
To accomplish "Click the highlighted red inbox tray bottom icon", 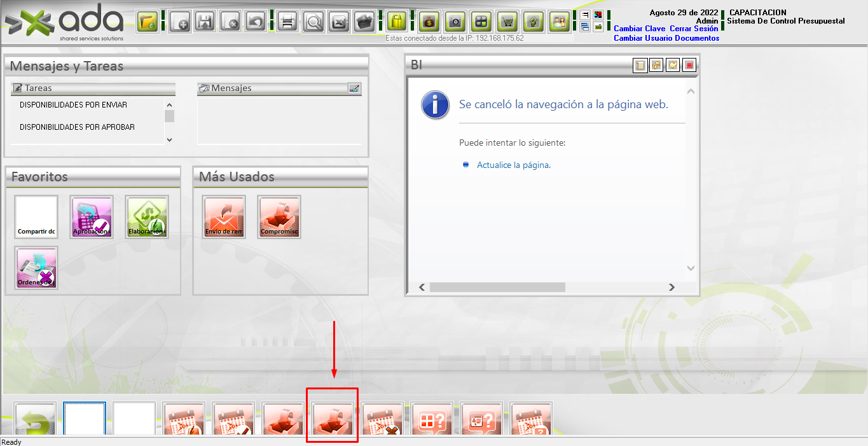I will [333, 419].
